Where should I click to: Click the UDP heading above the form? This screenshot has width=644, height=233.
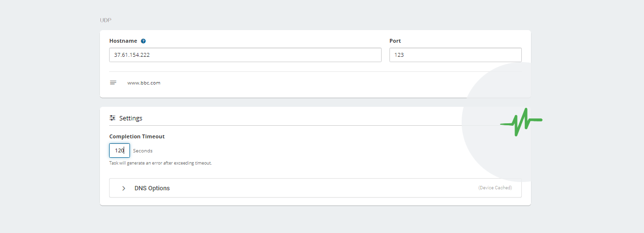click(x=105, y=20)
